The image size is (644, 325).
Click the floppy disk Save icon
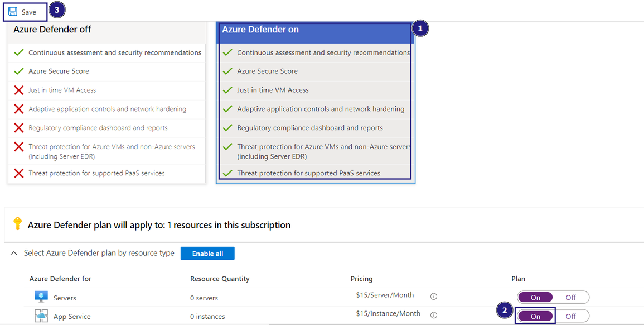[x=13, y=12]
